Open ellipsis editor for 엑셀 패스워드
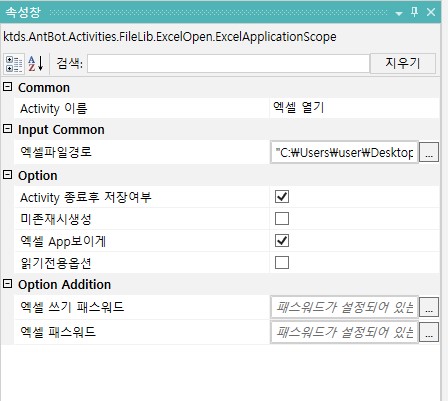The image size is (448, 401). [429, 332]
